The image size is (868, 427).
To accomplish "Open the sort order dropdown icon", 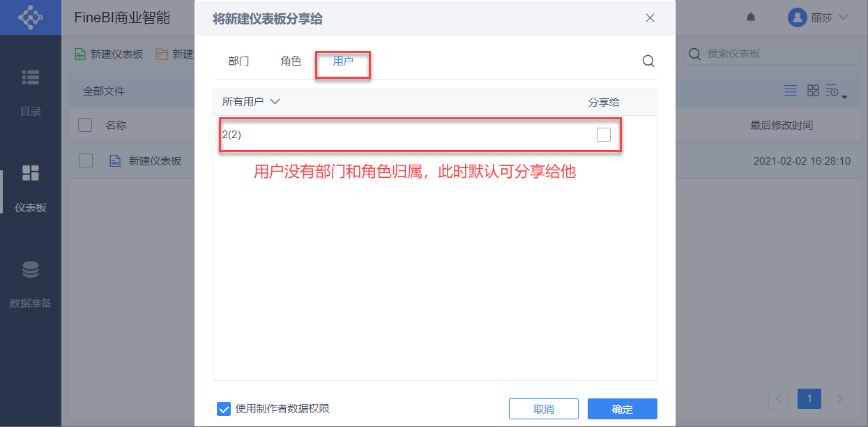I will tap(836, 91).
